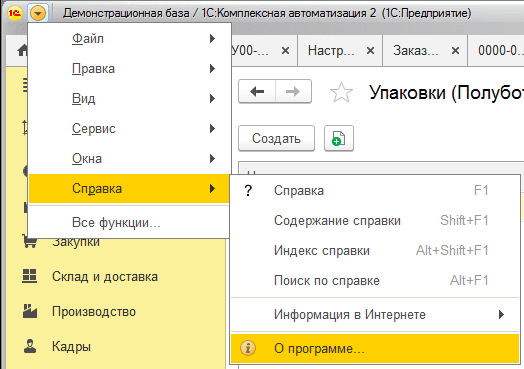The image size is (524, 369).
Task: Click the question mark icon beside Справка
Action: coord(248,191)
